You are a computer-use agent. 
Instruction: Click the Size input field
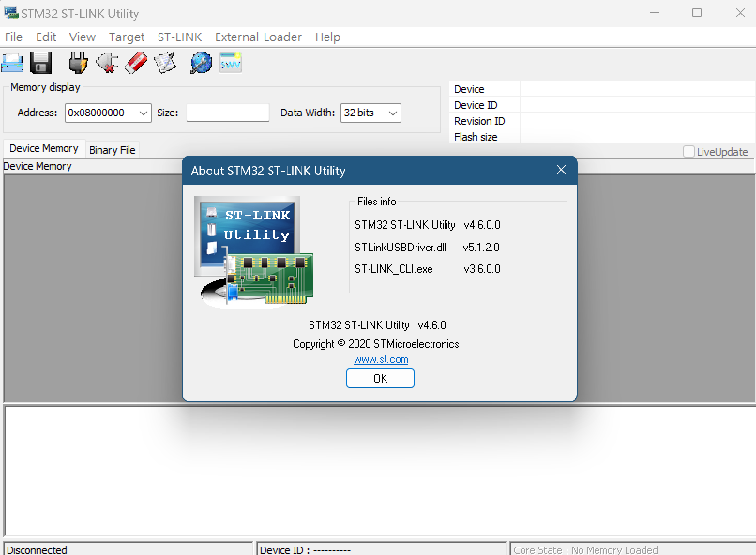228,113
